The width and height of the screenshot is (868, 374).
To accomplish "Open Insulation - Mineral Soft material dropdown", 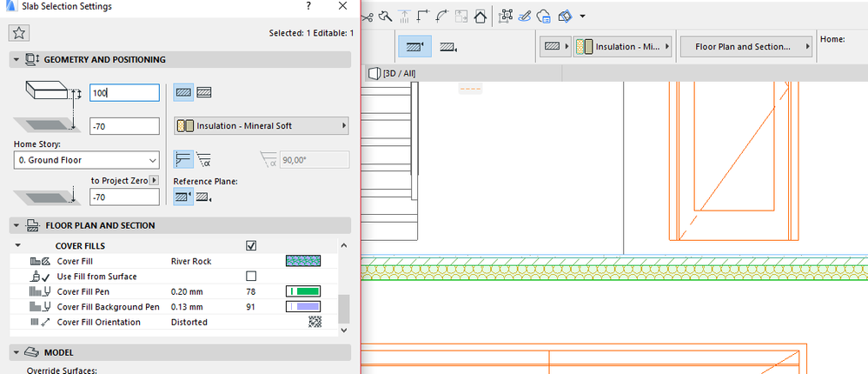I will pyautogui.click(x=261, y=126).
